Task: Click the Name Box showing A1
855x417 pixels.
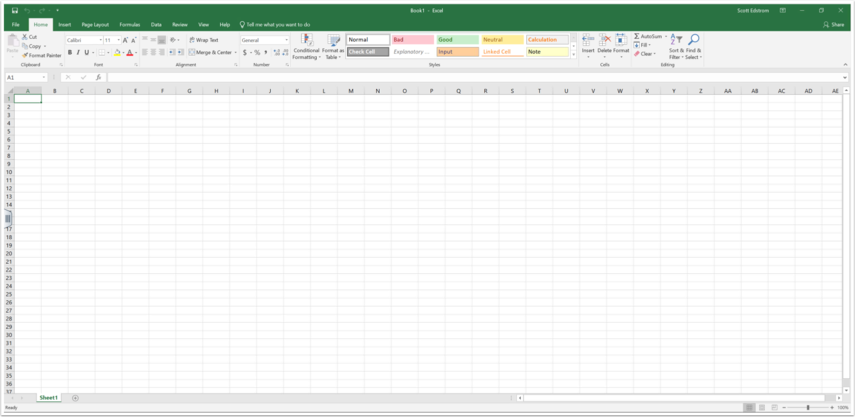Action: coord(24,77)
